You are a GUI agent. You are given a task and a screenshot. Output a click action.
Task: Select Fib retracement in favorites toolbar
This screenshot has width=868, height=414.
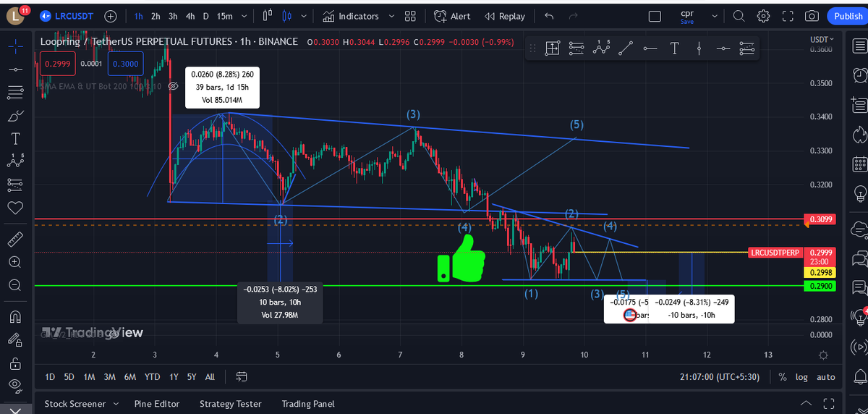click(576, 48)
